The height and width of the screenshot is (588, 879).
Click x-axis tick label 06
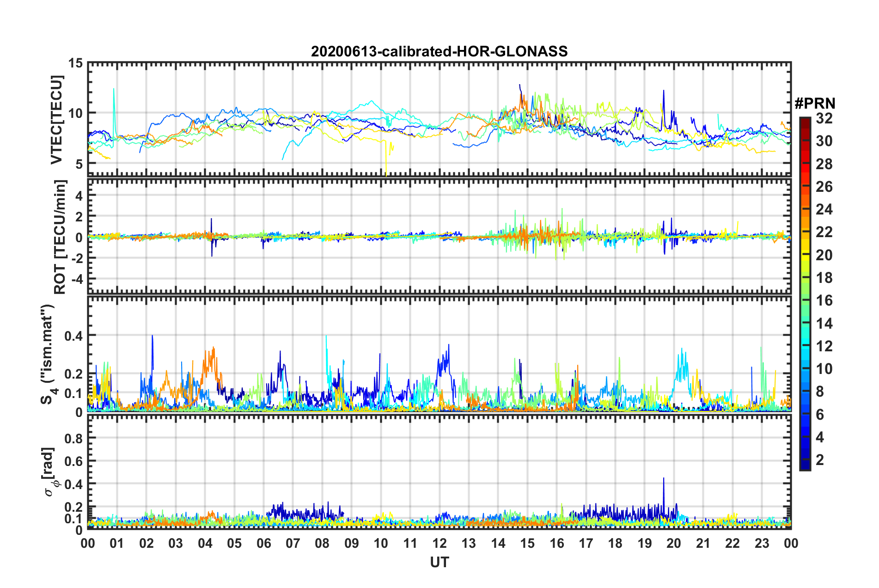pos(264,543)
